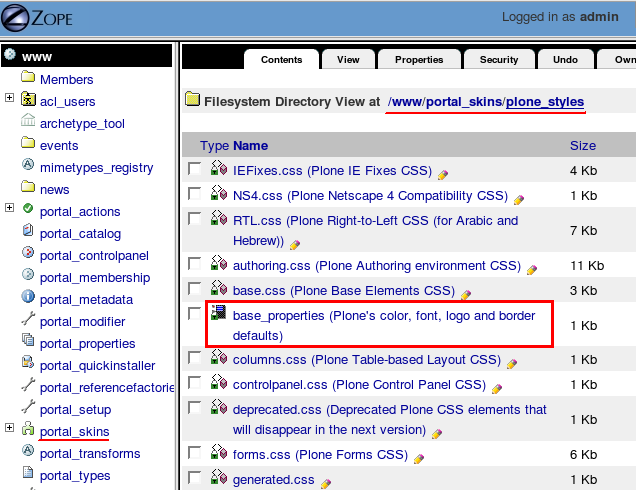Image resolution: width=636 pixels, height=490 pixels.
Task: Open the IEFixes.css link
Action: tap(332, 171)
